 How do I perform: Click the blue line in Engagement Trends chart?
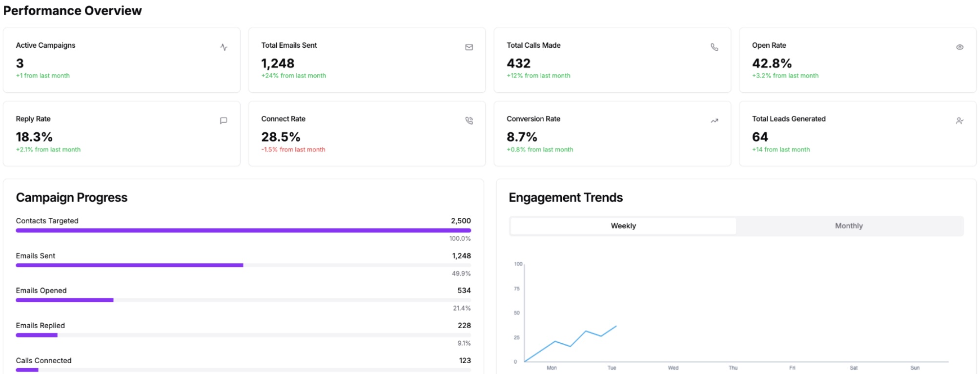tap(586, 332)
